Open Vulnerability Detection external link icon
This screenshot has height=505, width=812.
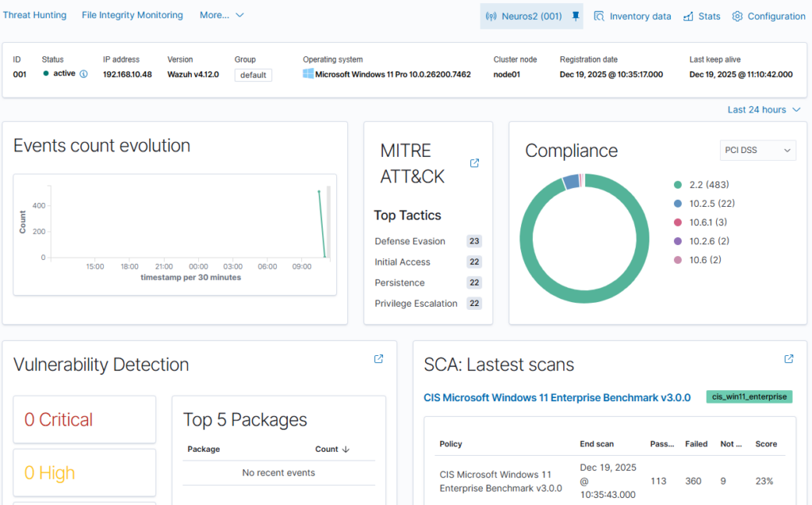coord(378,359)
